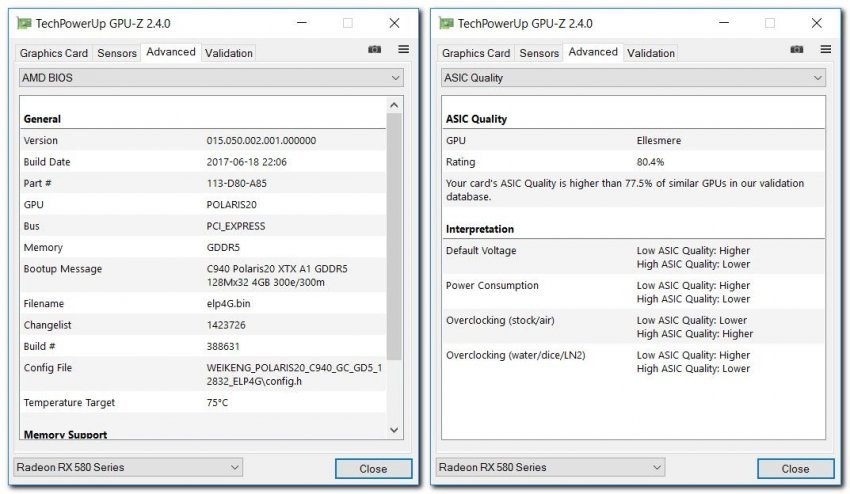Select the Config File row
This screenshot has height=494, width=850.
click(x=202, y=374)
